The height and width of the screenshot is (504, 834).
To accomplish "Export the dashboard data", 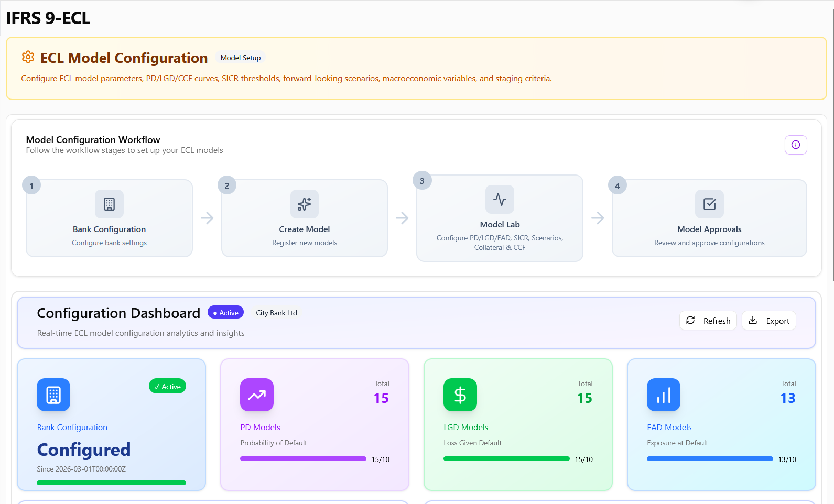I will tap(769, 321).
